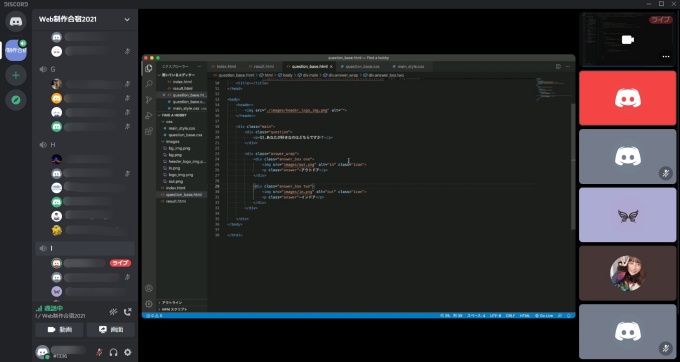Open Explore Public Servers compass icon

(x=16, y=100)
